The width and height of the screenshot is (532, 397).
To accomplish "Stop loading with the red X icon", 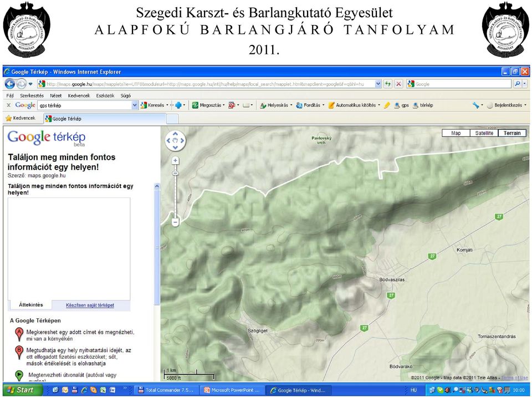I will coord(398,84).
